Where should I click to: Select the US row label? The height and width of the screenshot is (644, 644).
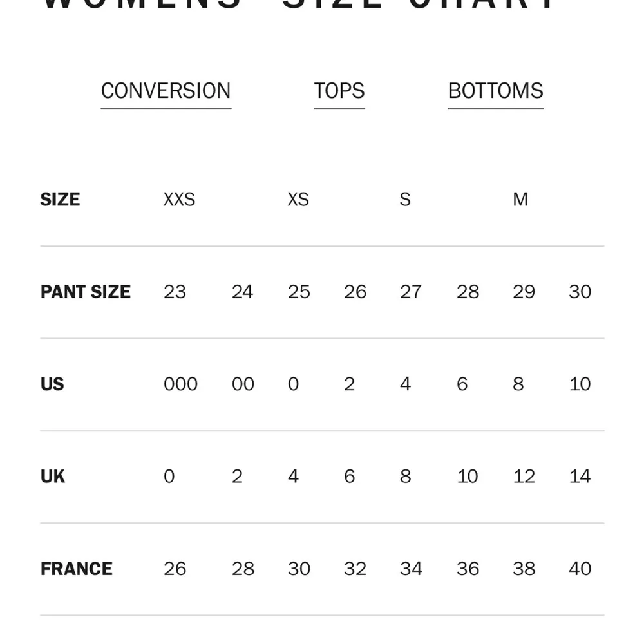coord(52,384)
